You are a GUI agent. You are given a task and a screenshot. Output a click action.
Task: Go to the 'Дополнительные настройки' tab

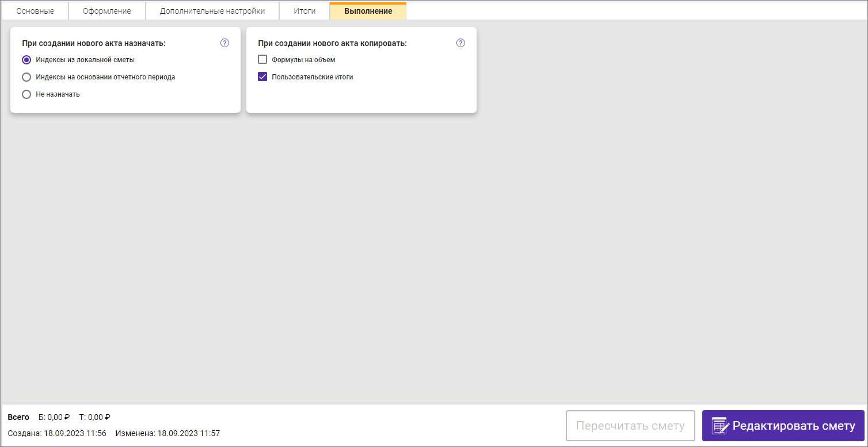click(x=212, y=12)
